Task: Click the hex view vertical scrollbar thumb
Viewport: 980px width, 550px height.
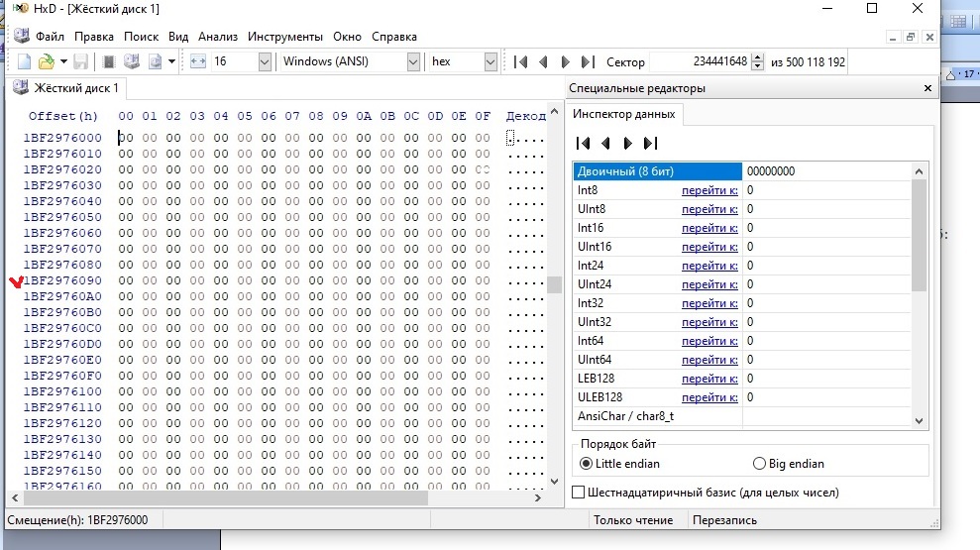Action: pos(554,284)
